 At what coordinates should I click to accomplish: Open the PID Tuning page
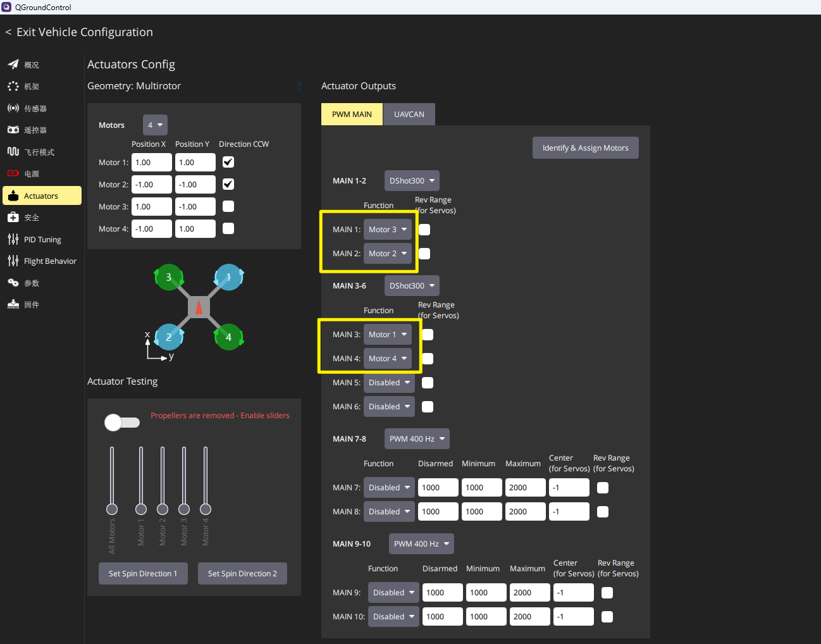(42, 239)
